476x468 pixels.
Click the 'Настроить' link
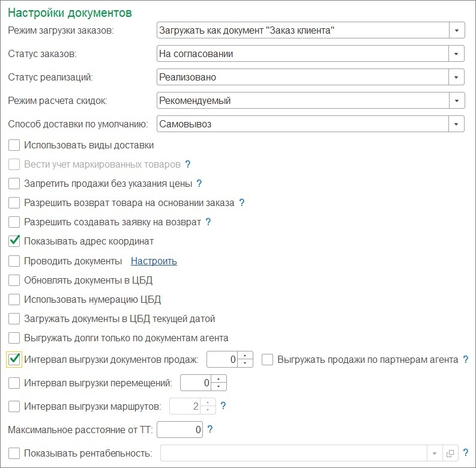[154, 261]
